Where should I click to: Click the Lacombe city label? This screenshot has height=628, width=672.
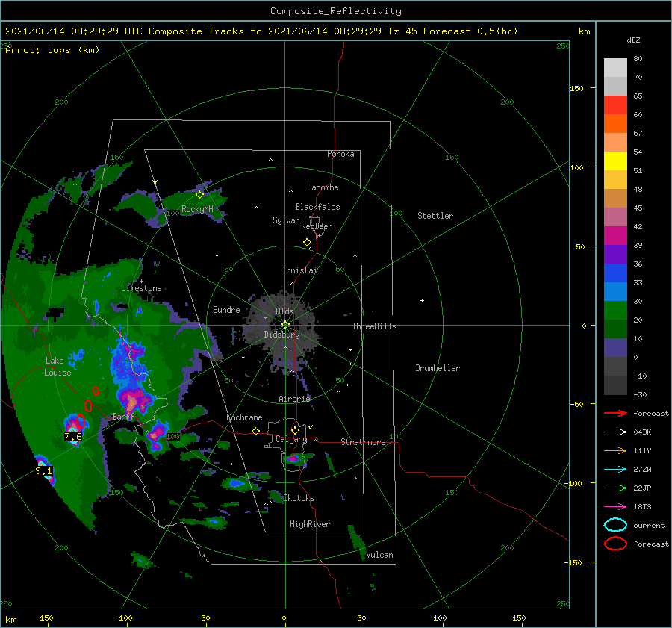[x=323, y=187]
